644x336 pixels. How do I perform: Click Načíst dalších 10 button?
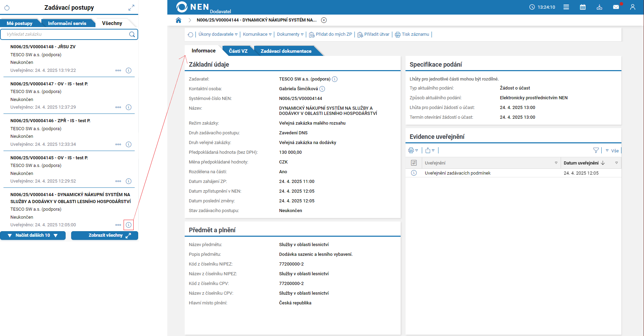coord(33,235)
